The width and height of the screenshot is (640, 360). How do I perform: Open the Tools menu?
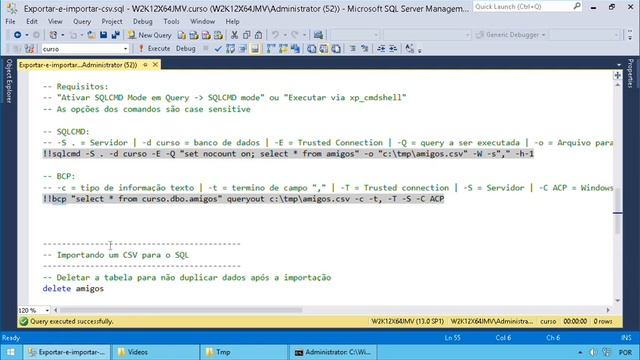171,22
